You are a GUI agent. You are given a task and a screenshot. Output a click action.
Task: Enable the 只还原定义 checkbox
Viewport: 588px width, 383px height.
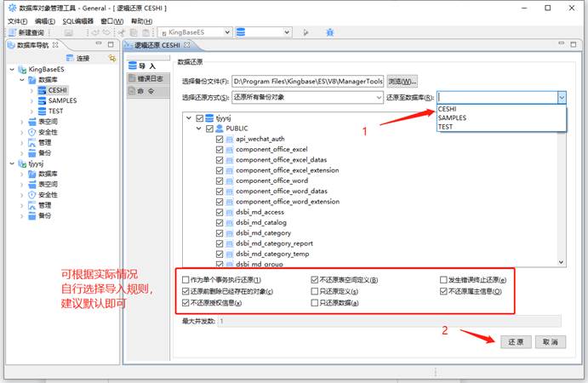(x=314, y=291)
